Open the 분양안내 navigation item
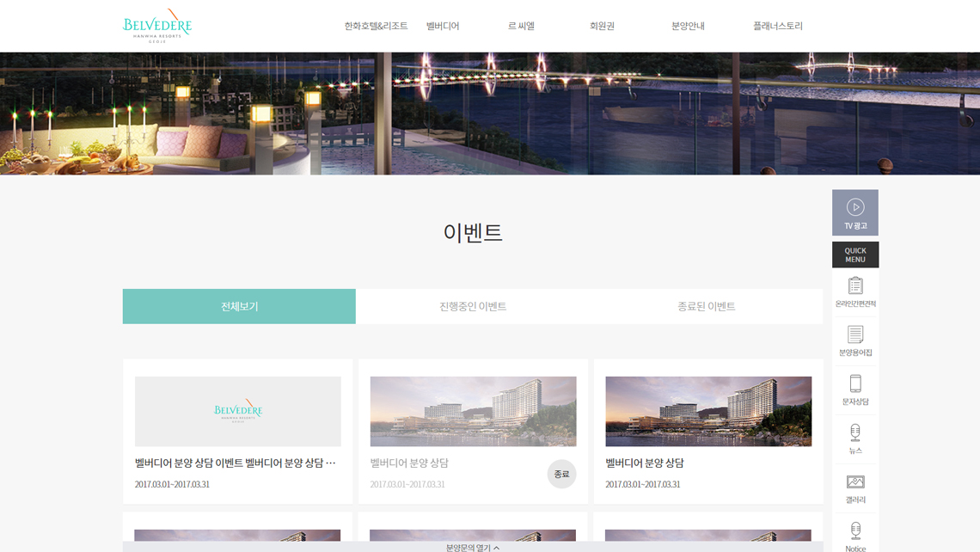This screenshot has height=552, width=980. point(688,26)
